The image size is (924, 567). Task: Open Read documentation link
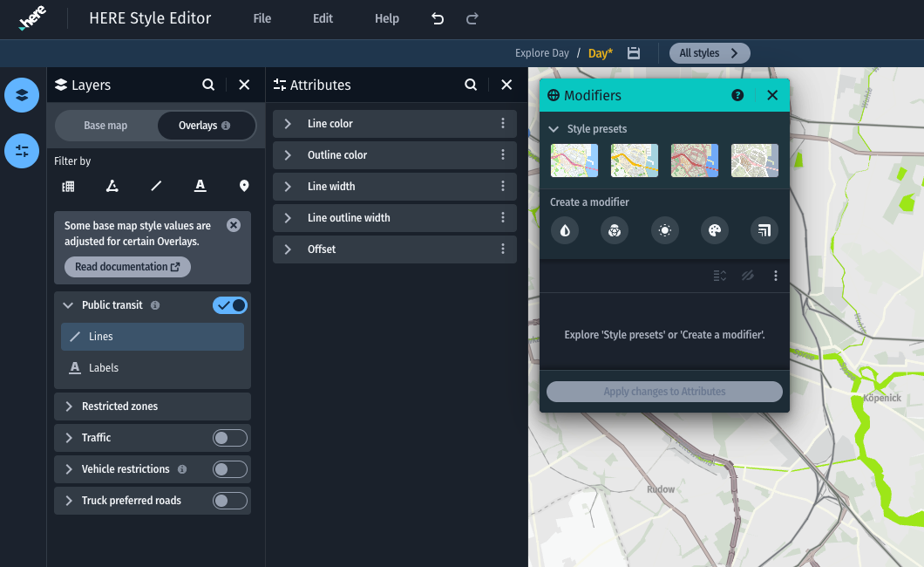[x=127, y=267]
